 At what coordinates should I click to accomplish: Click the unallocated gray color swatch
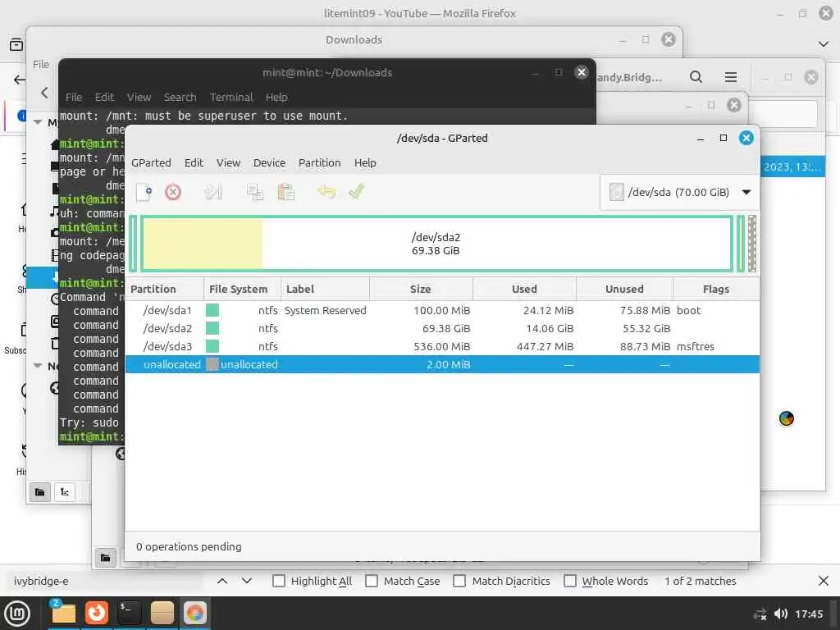click(212, 365)
